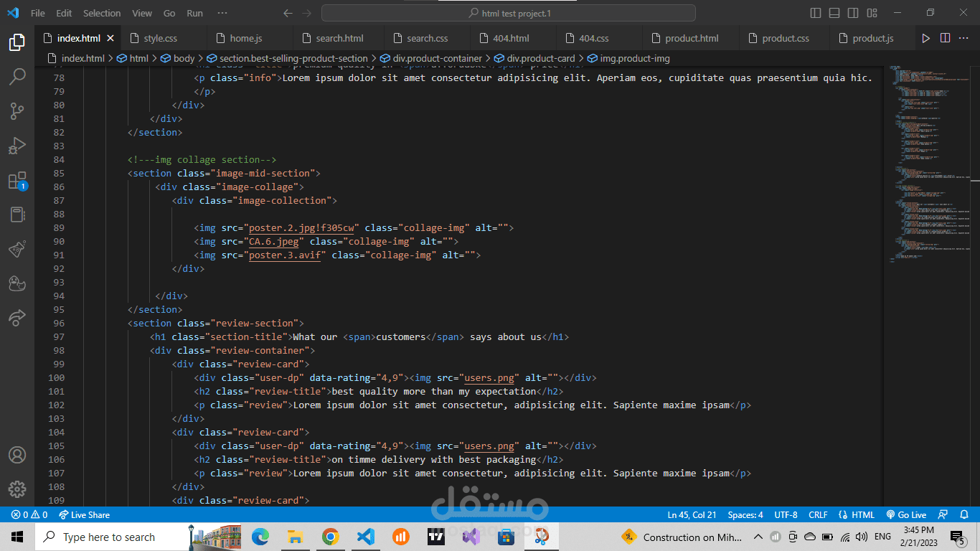Toggle the bottom panel layout icon

[x=834, y=13]
